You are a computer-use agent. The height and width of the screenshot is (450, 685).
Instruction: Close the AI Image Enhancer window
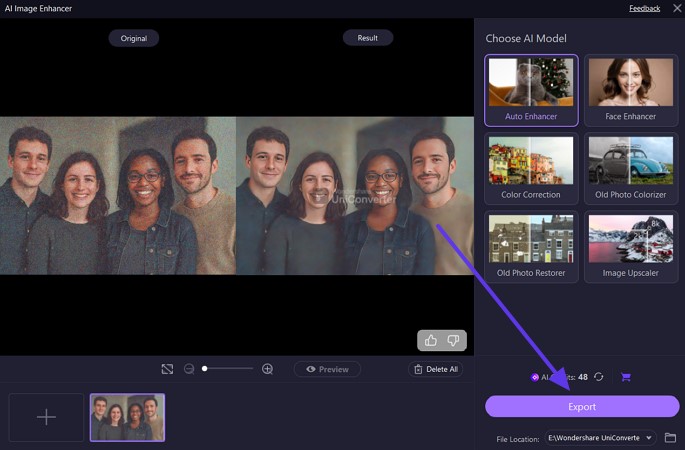[678, 8]
